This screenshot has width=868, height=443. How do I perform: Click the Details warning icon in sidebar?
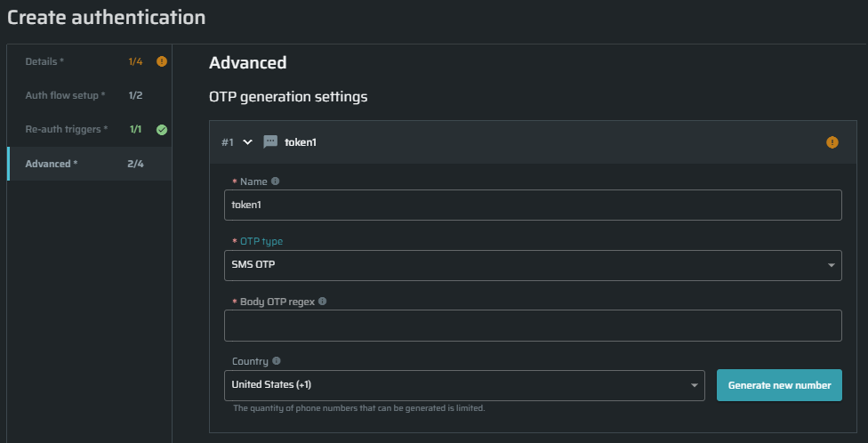161,61
